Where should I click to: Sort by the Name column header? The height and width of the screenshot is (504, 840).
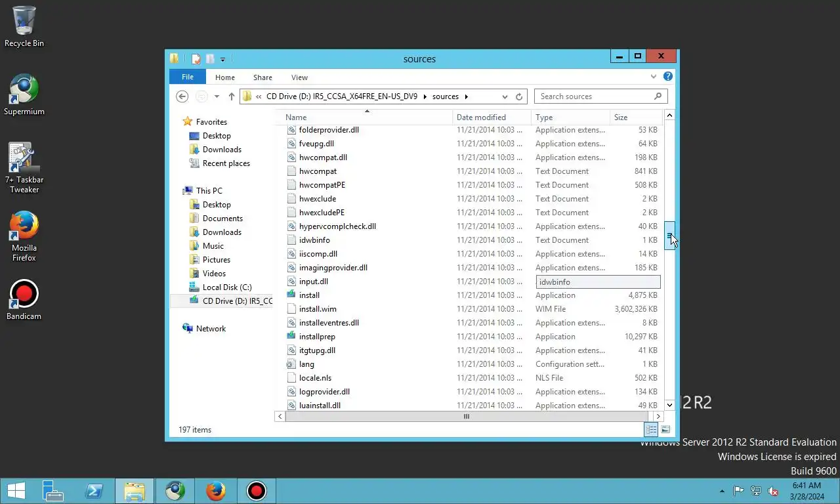tap(364, 117)
